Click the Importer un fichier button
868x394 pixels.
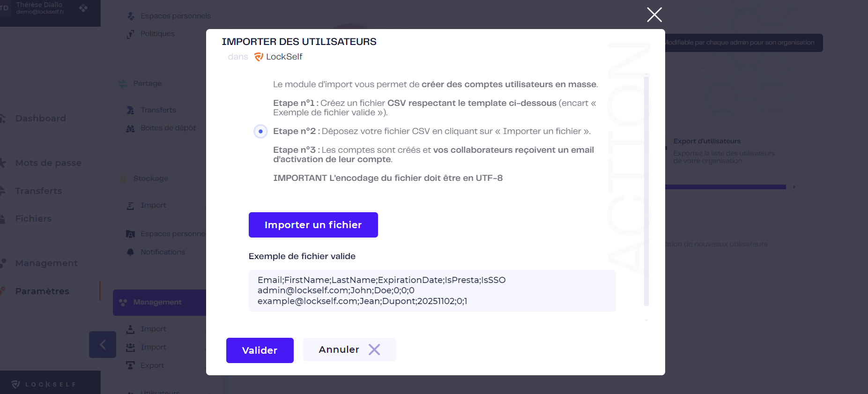(x=313, y=225)
